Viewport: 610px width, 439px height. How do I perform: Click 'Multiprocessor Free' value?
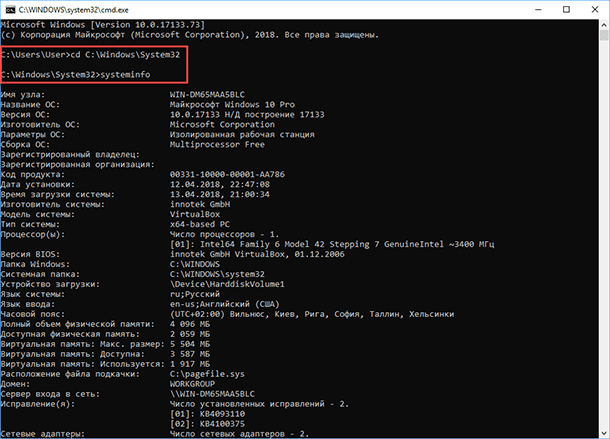click(x=217, y=144)
